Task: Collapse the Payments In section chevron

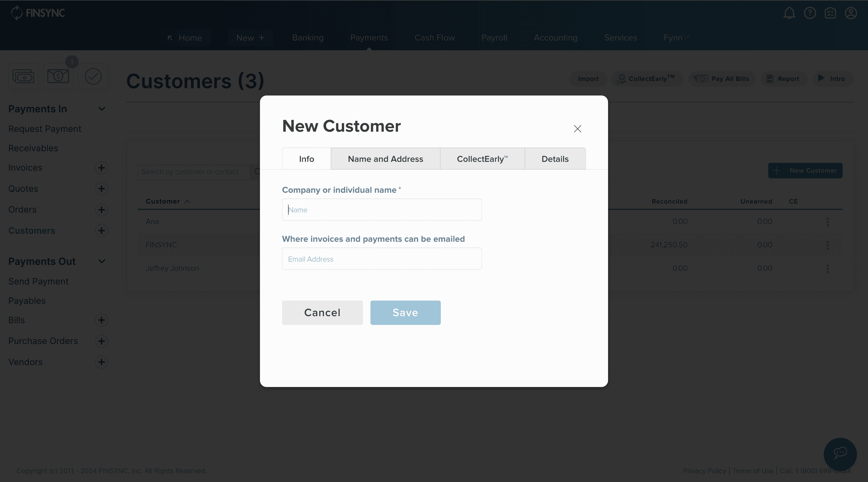Action: (x=102, y=109)
